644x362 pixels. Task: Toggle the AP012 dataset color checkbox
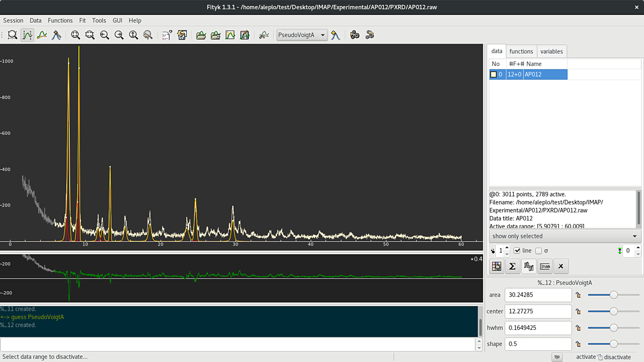(493, 74)
